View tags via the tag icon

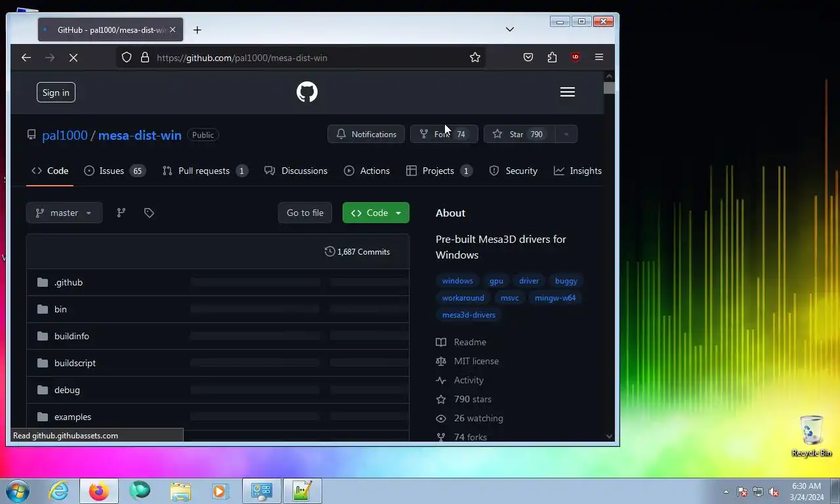coord(149,213)
